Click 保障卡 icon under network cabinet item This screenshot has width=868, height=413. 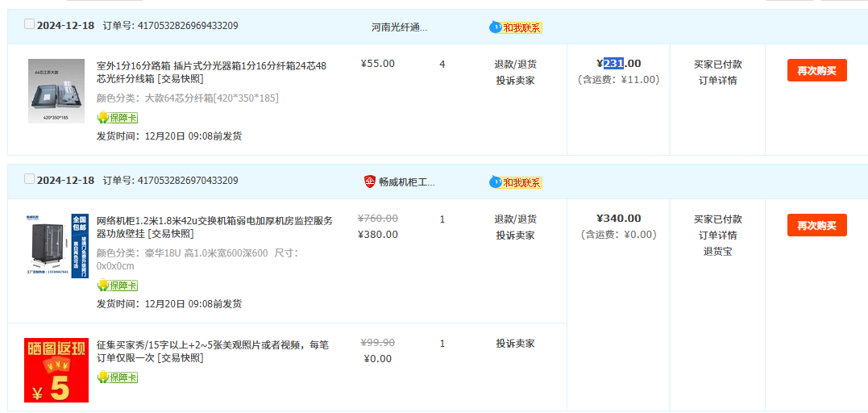click(118, 286)
